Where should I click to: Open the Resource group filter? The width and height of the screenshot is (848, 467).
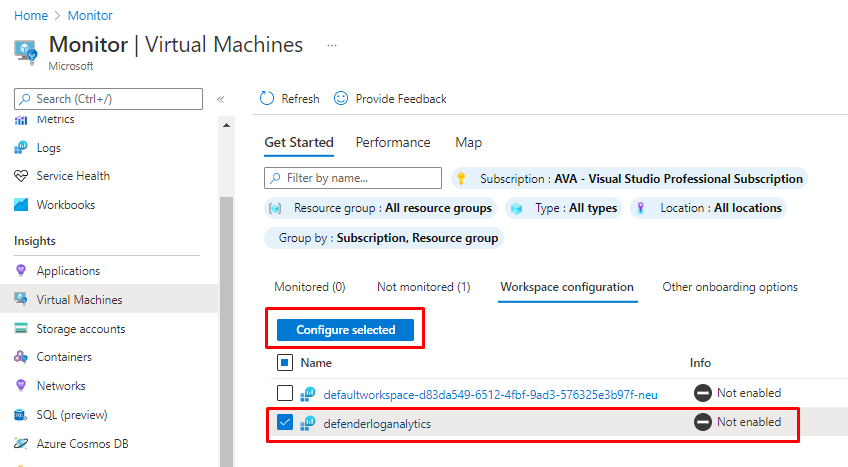coord(381,208)
